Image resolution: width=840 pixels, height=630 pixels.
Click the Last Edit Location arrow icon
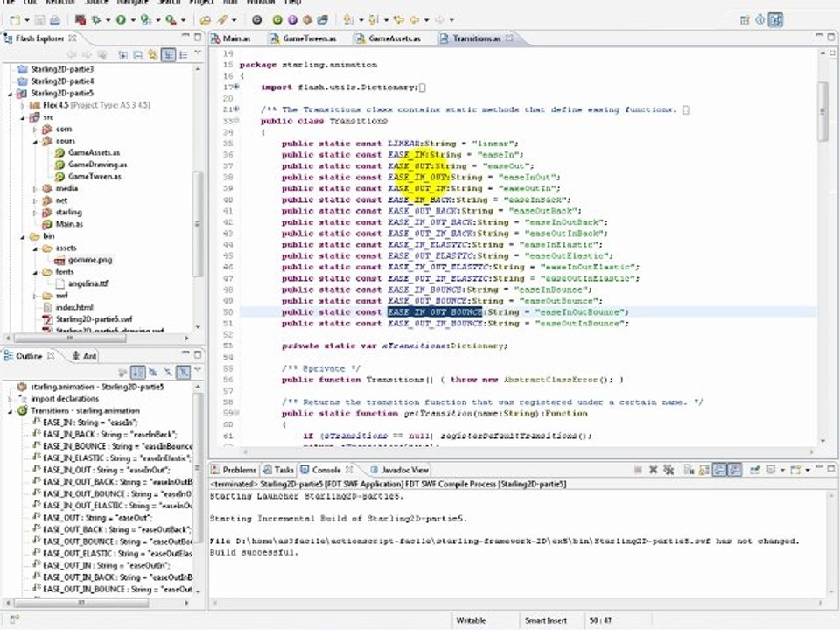pyautogui.click(x=398, y=20)
